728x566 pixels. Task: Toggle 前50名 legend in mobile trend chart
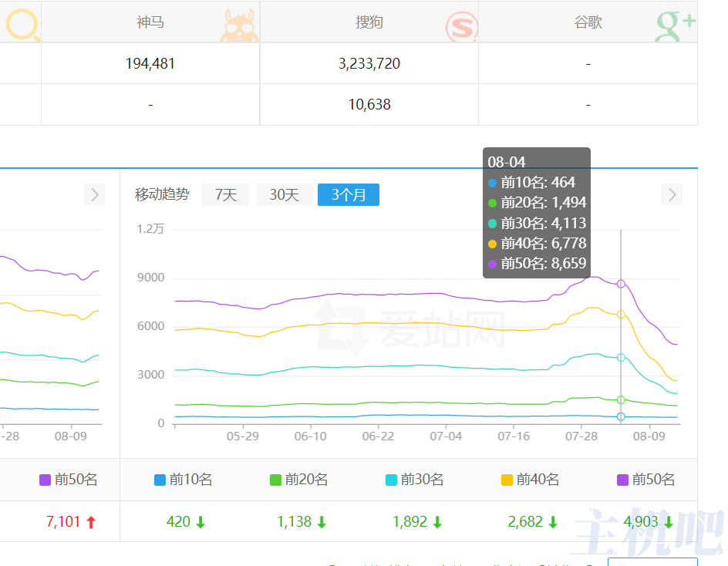(645, 479)
